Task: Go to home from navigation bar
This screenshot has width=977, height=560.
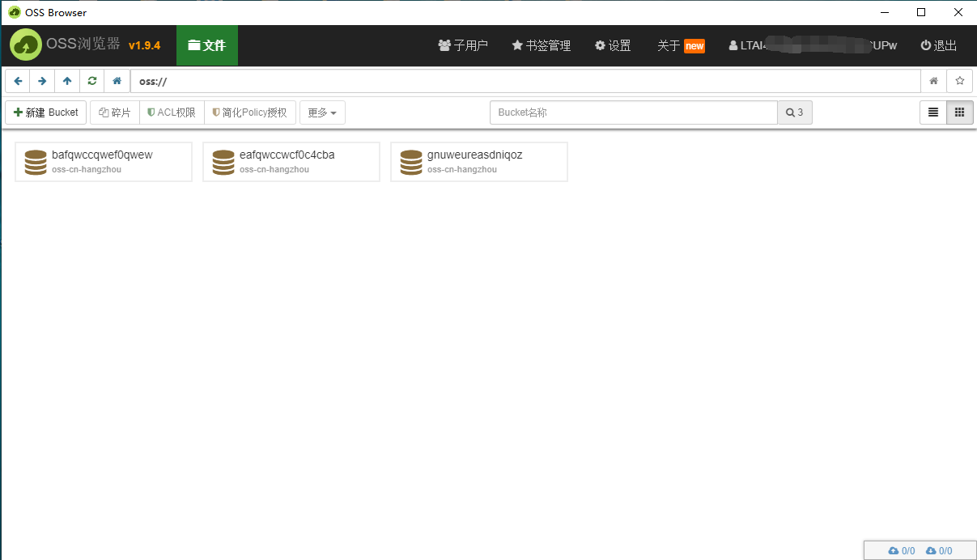Action: point(117,81)
